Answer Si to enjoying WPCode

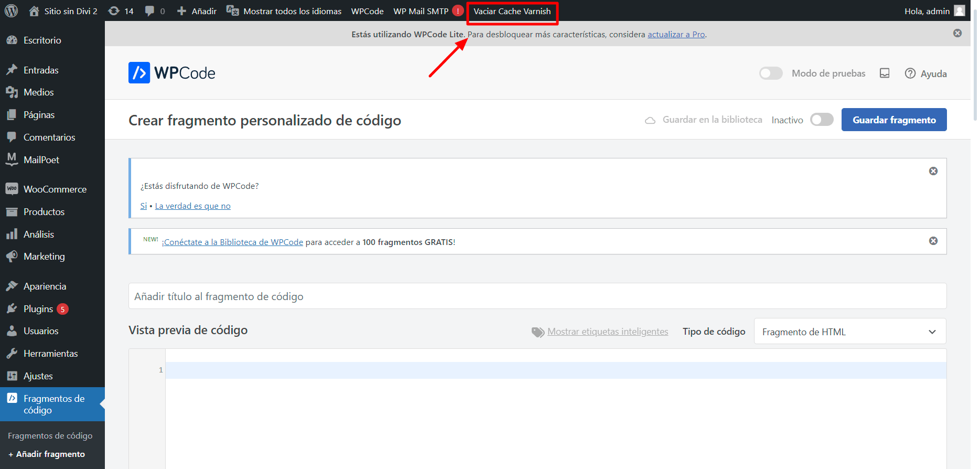(x=144, y=206)
